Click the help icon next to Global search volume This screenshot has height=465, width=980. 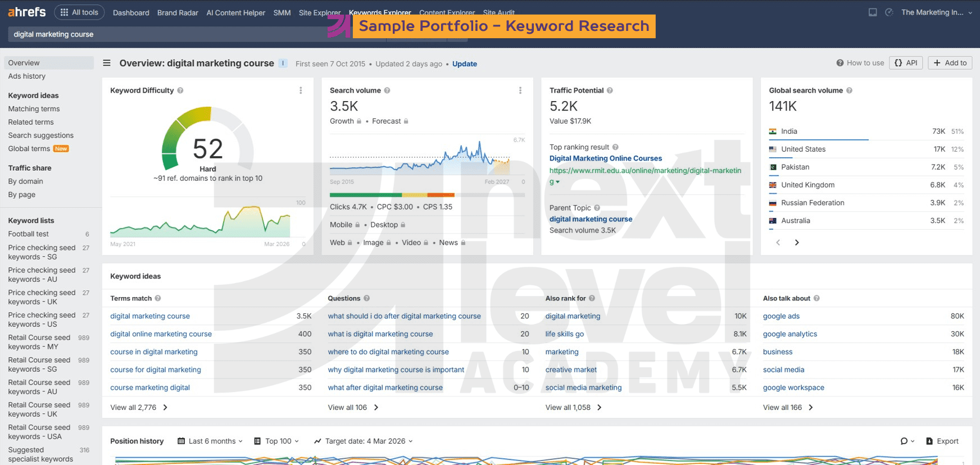tap(849, 90)
